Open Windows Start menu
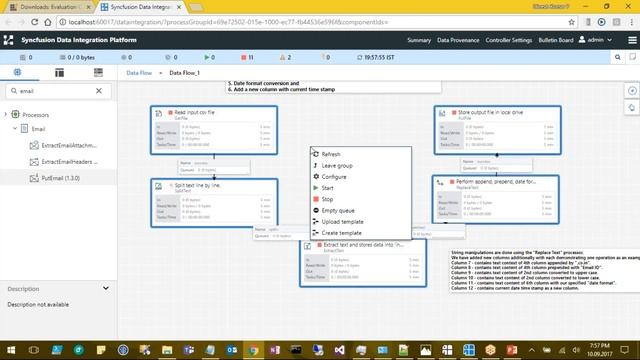Screen dimensions: 640x360 tap(11, 350)
